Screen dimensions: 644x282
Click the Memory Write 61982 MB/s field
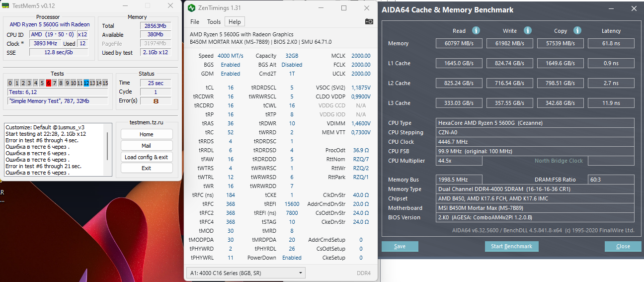(x=510, y=43)
